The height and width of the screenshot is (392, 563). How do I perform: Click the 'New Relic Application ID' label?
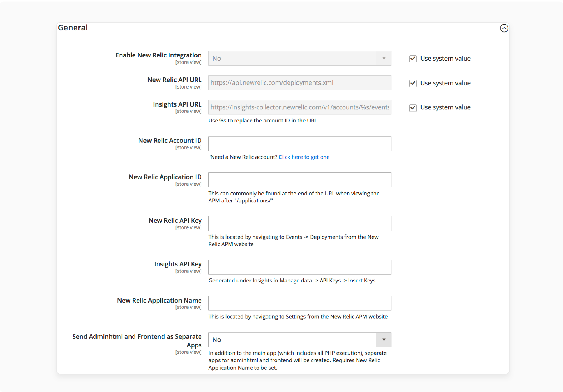(165, 177)
